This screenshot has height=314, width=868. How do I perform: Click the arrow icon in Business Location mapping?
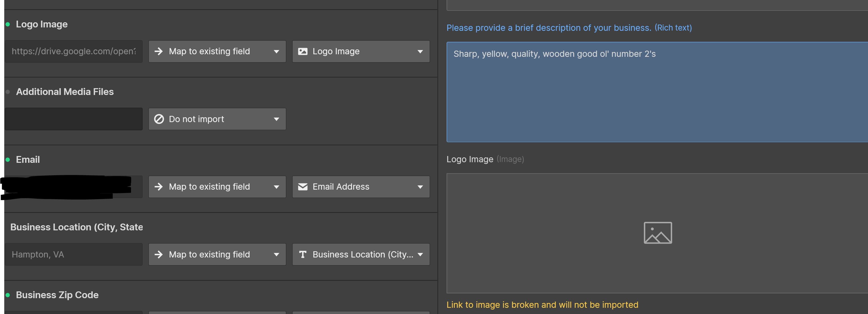click(x=159, y=254)
